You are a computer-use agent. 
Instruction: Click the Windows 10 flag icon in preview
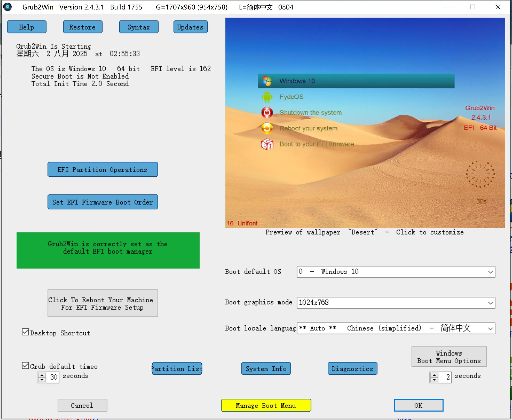(267, 81)
